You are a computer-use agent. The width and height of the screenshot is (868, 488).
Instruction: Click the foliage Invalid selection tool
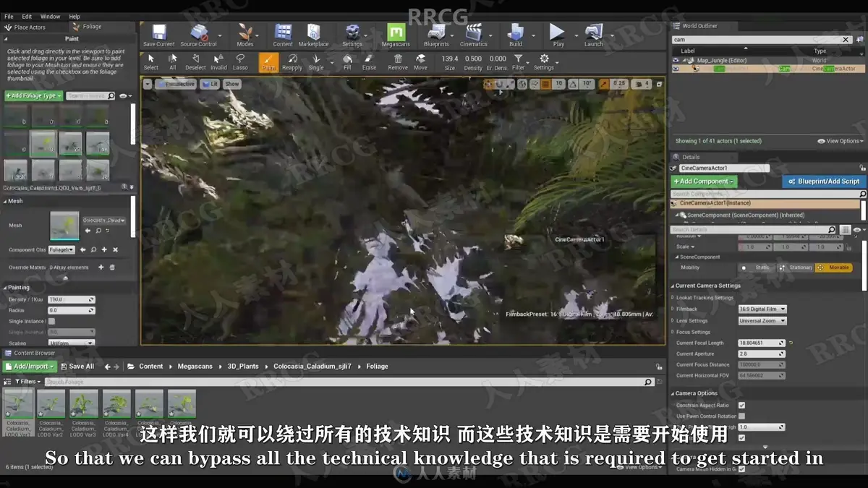[x=218, y=62]
